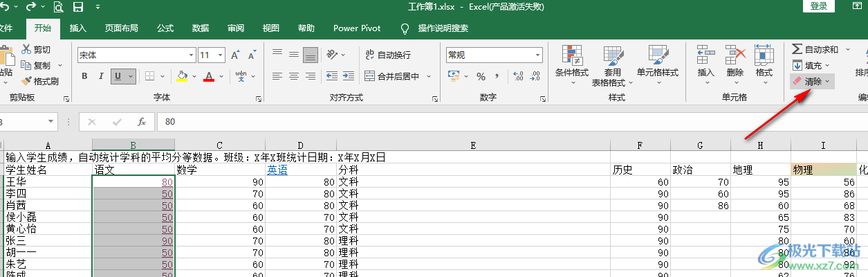Click the 英语 hyperlink header cell
Screen dimensions: 868x277
click(x=278, y=169)
